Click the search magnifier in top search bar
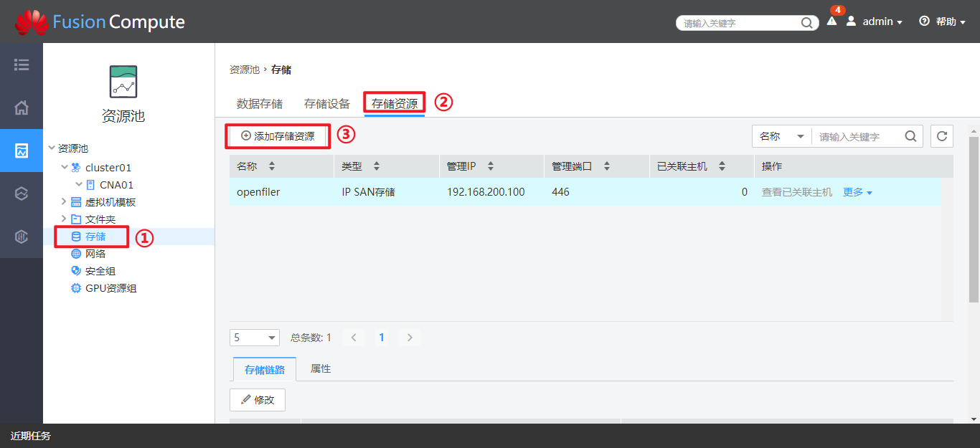Image resolution: width=980 pixels, height=448 pixels. 806,23
